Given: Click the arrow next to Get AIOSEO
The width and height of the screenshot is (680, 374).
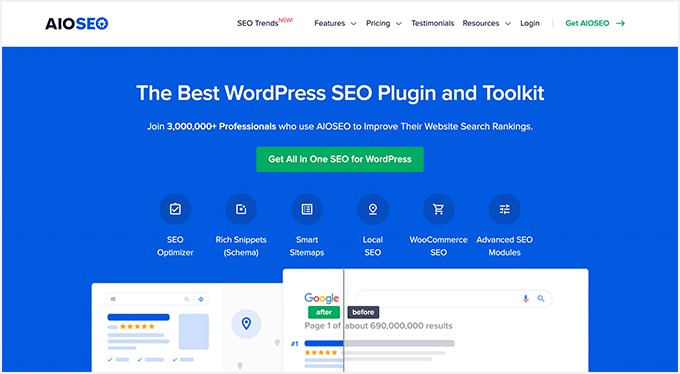Looking at the screenshot, I should [621, 23].
